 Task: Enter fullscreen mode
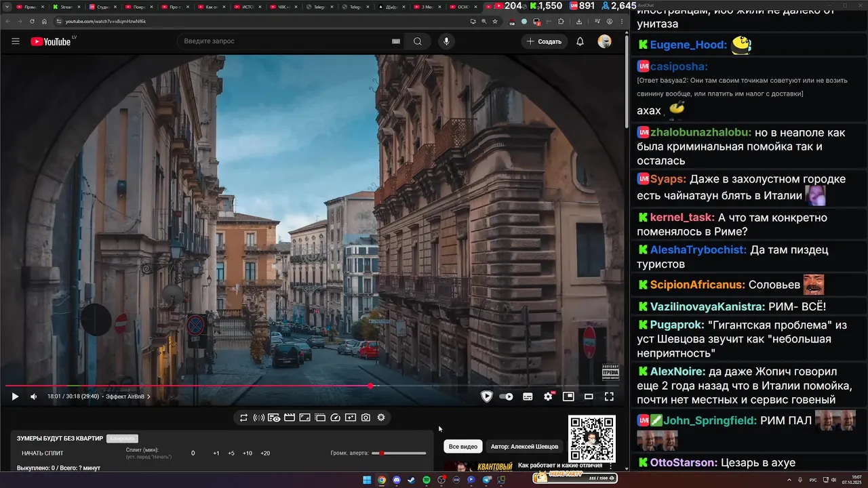coord(609,396)
